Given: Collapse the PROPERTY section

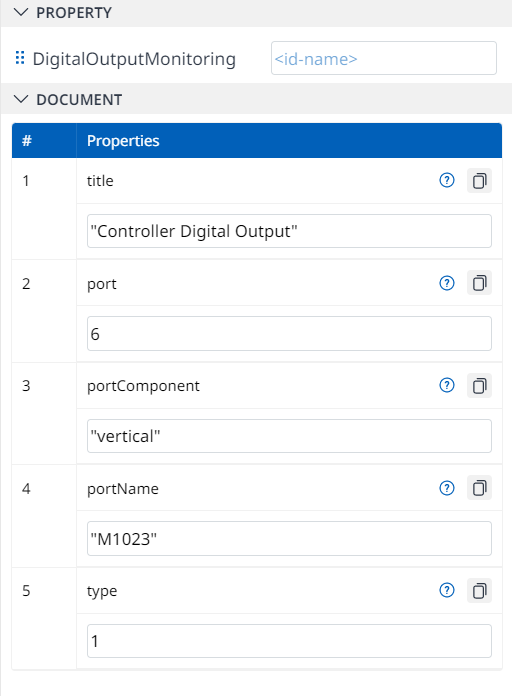Looking at the screenshot, I should pos(20,12).
